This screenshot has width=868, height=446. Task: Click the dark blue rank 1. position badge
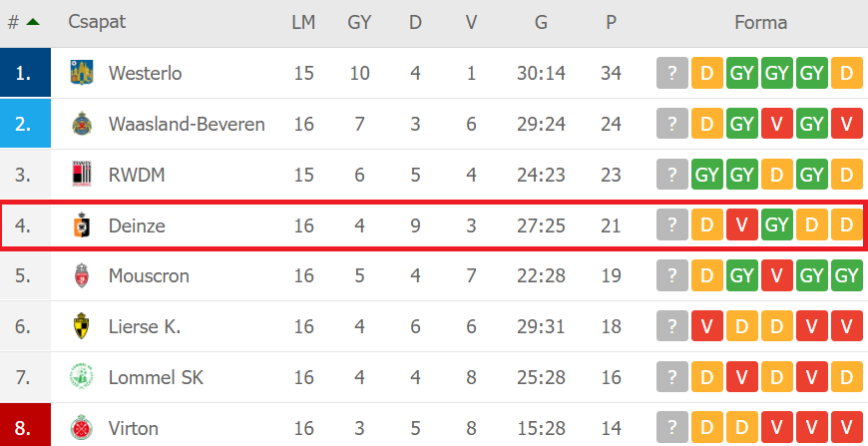pyautogui.click(x=26, y=73)
